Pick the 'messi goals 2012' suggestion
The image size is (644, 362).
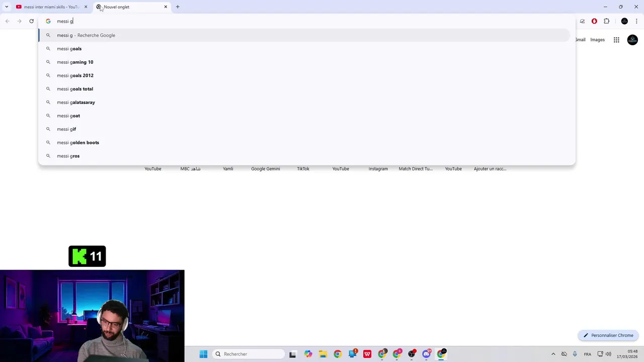[304, 75]
